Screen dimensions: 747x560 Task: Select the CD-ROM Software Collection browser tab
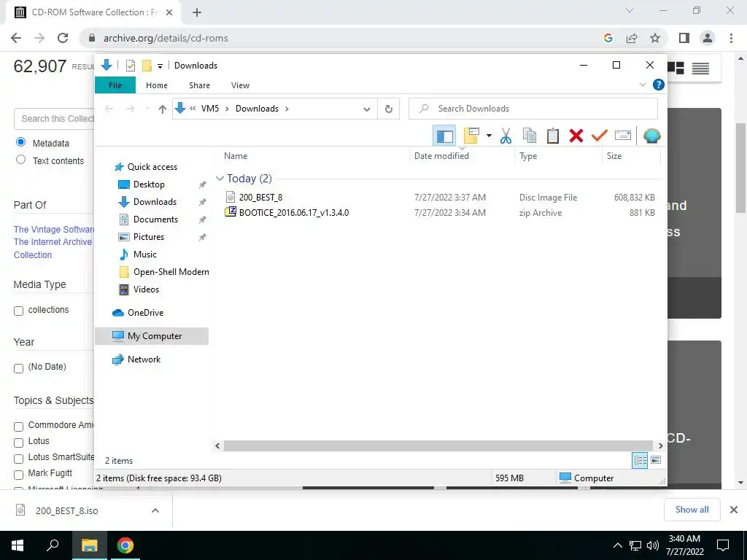(x=93, y=12)
